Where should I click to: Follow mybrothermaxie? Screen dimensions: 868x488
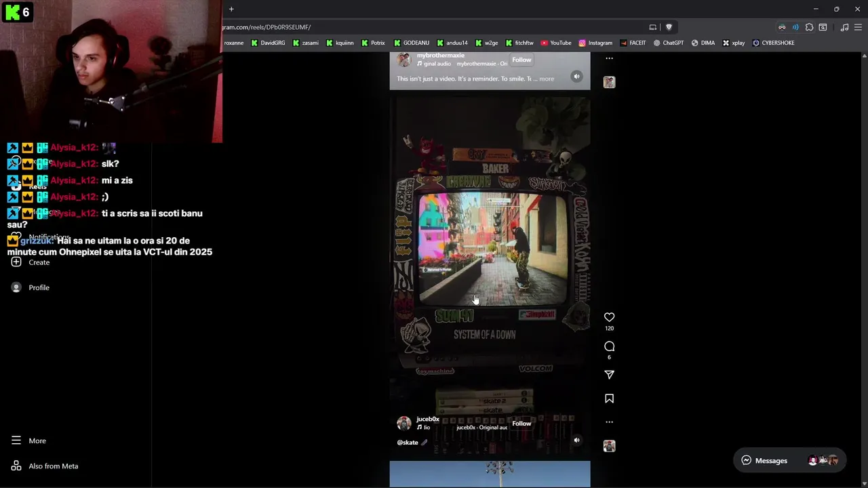click(x=521, y=60)
